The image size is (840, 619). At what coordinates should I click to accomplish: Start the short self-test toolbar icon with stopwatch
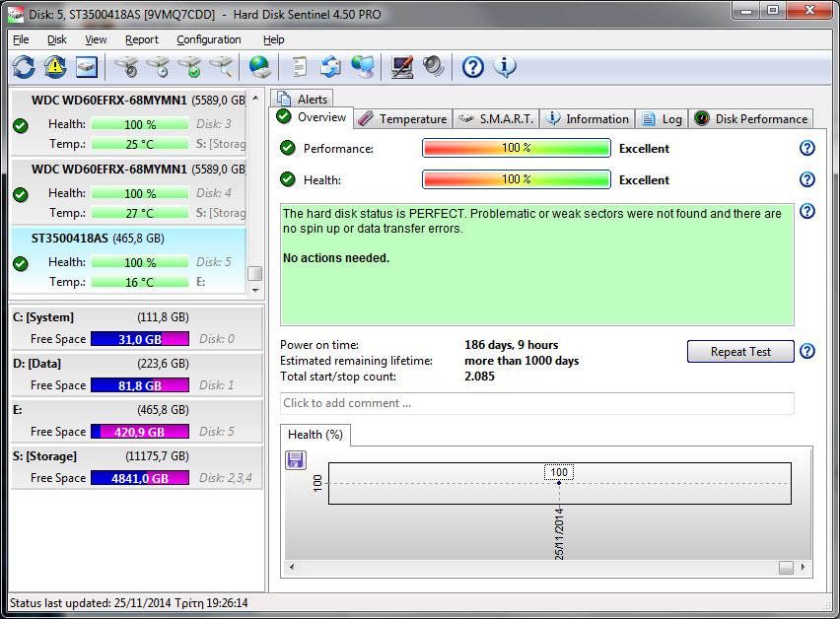pos(126,67)
